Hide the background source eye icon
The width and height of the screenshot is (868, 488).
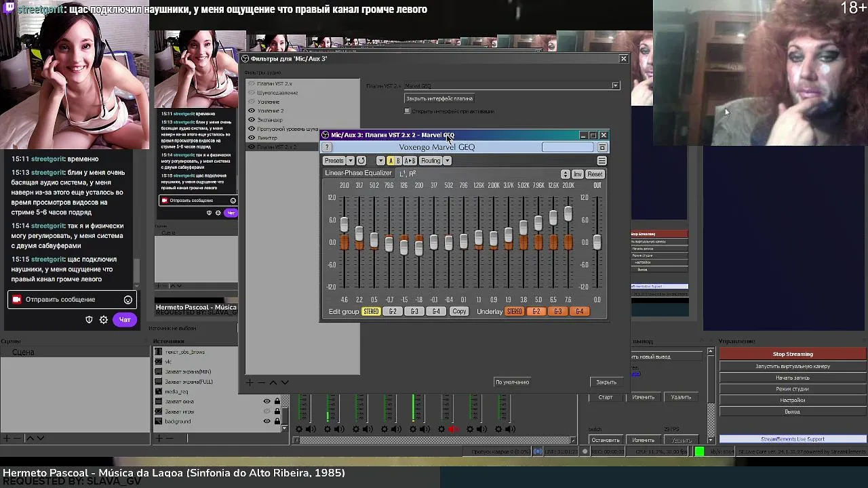pyautogui.click(x=267, y=421)
